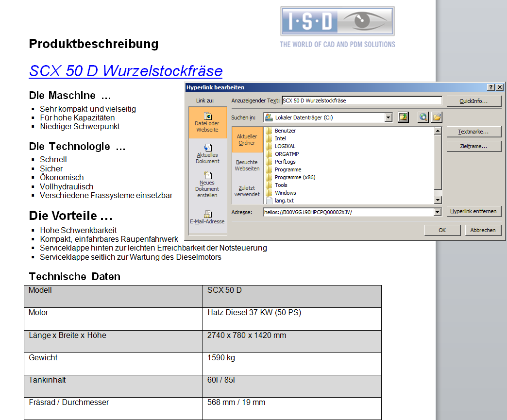
Task: Click bullet about Wartung des Dieselmotors
Action: pyautogui.click(x=131, y=257)
